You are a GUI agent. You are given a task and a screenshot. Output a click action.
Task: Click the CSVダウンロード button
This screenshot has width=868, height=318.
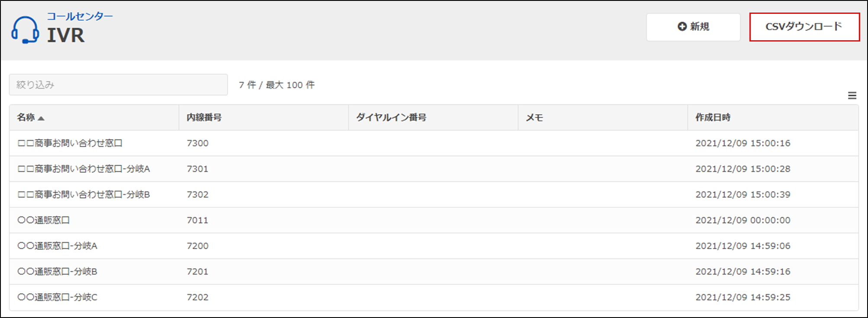pos(804,27)
